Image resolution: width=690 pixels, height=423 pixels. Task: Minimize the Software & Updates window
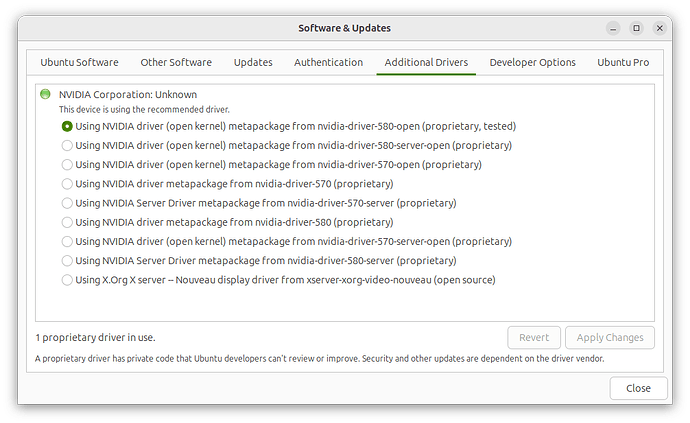(613, 28)
